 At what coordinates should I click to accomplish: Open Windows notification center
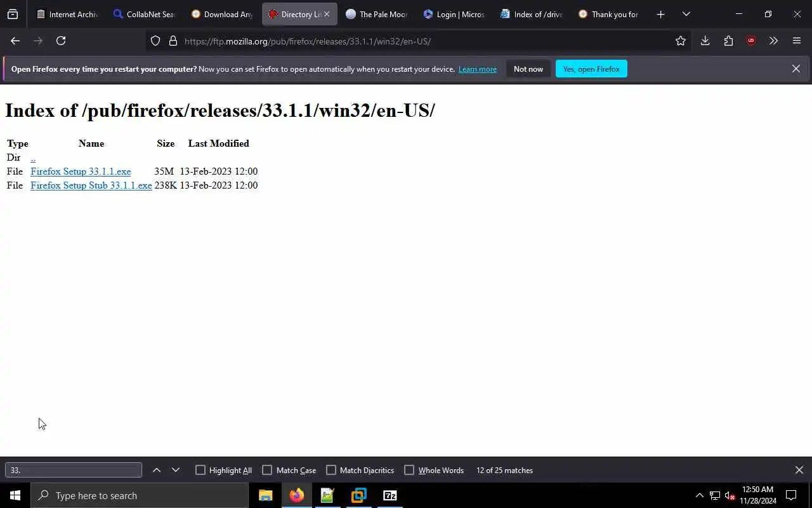pyautogui.click(x=791, y=495)
